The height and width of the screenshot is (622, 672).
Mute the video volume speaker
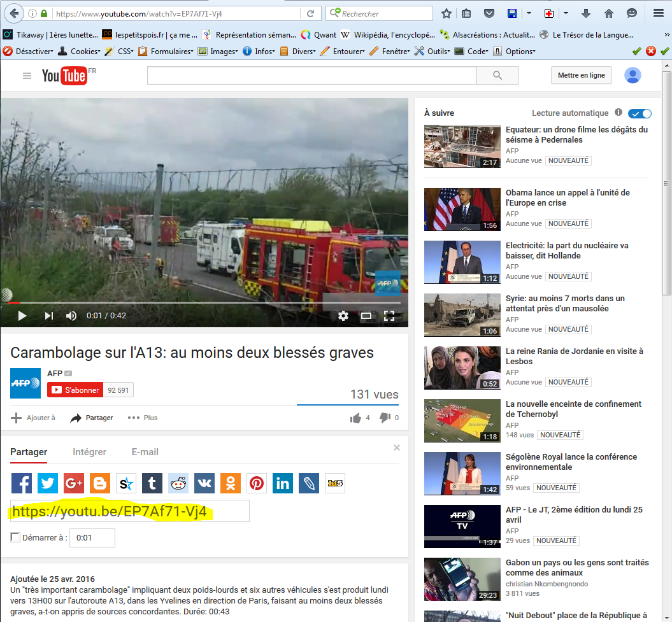click(71, 316)
